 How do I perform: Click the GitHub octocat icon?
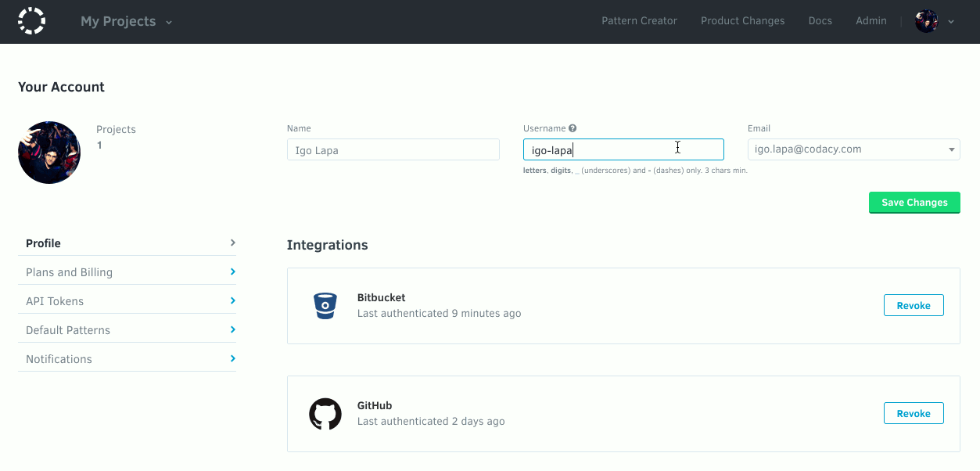[325, 414]
